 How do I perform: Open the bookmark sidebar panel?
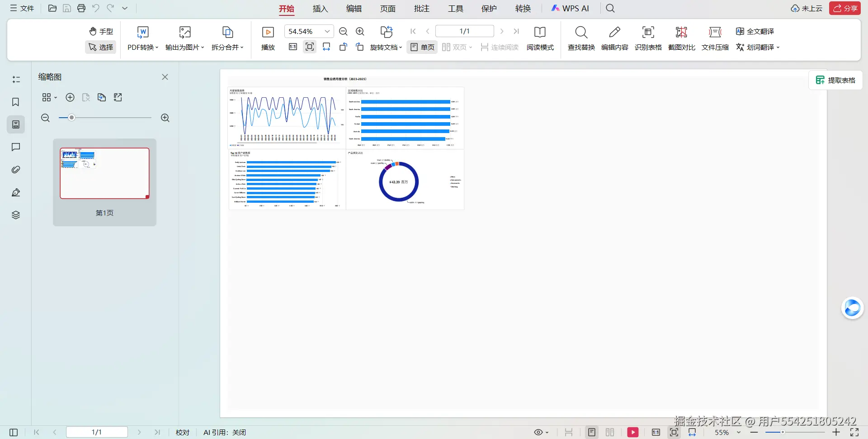click(x=16, y=102)
